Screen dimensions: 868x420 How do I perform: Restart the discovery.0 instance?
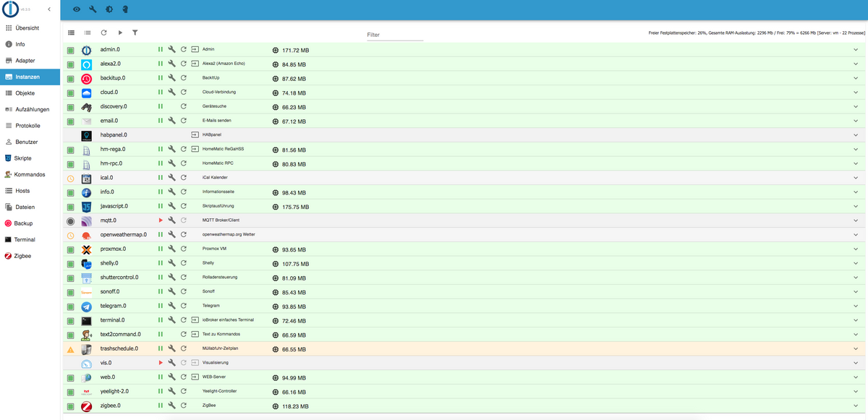tap(184, 106)
